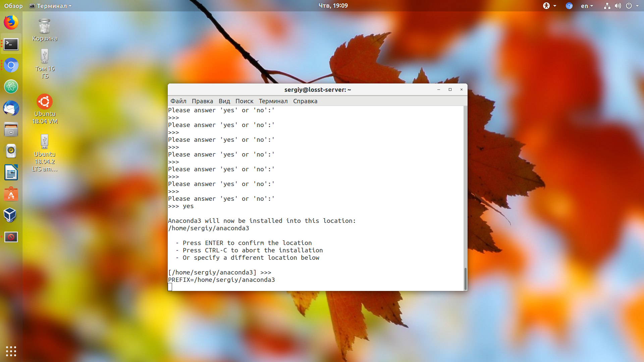Viewport: 644px width, 362px height.
Task: Expand the Терминал app menu in top bar
Action: (51, 6)
